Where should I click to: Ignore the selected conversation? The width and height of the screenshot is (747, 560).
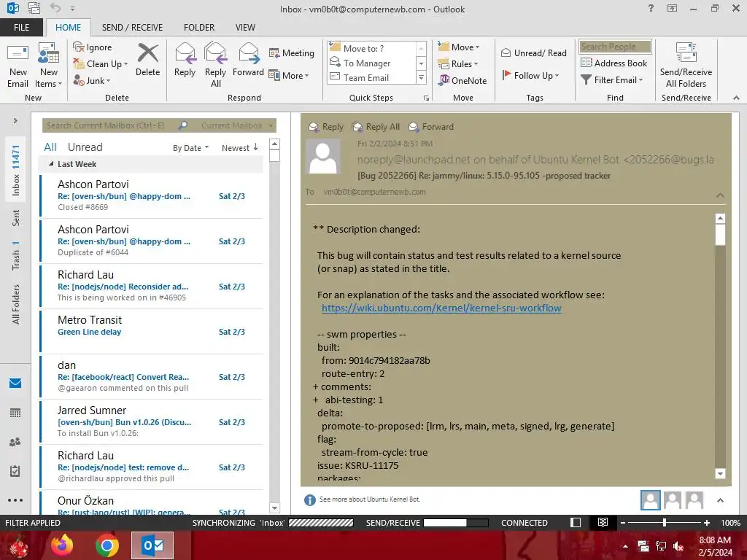point(93,47)
